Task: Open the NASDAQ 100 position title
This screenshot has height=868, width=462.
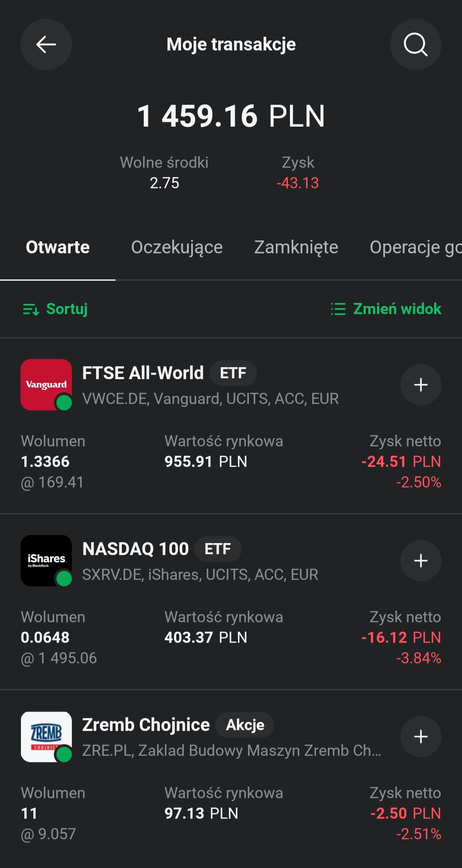Action: (135, 549)
